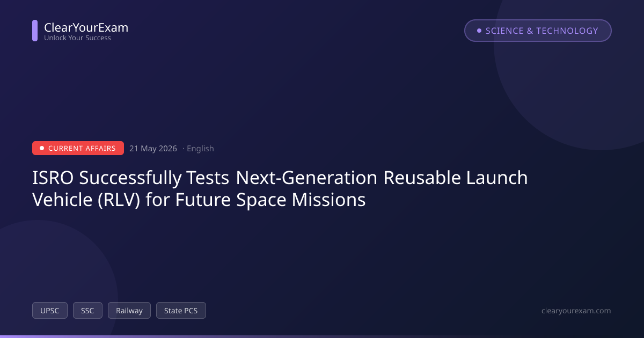Open the Current Affairs red badge
644x338 pixels.
[x=78, y=148]
